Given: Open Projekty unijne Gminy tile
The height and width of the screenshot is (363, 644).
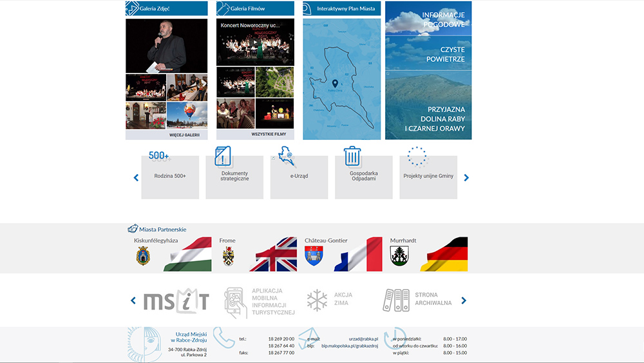Looking at the screenshot, I should pos(428,176).
